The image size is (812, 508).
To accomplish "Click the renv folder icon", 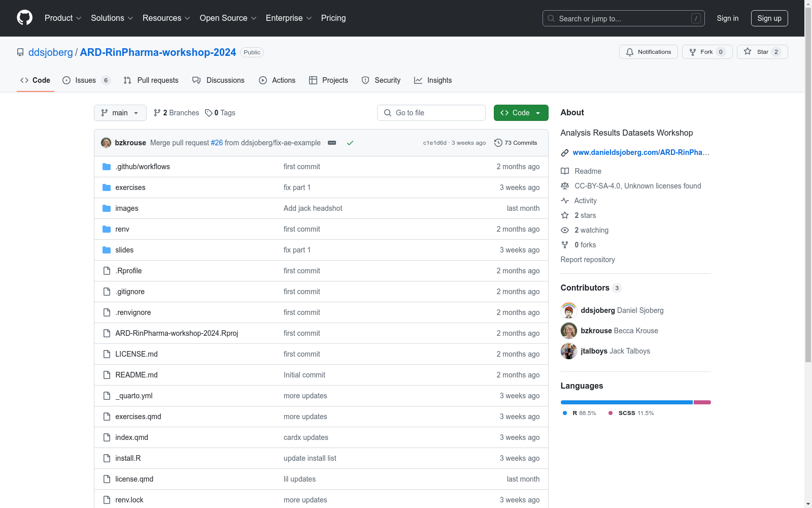I will click(107, 229).
